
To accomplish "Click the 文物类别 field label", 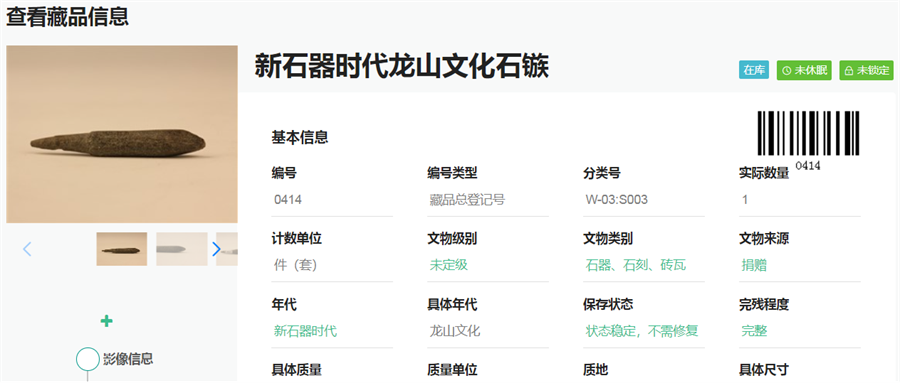I will coord(608,239).
